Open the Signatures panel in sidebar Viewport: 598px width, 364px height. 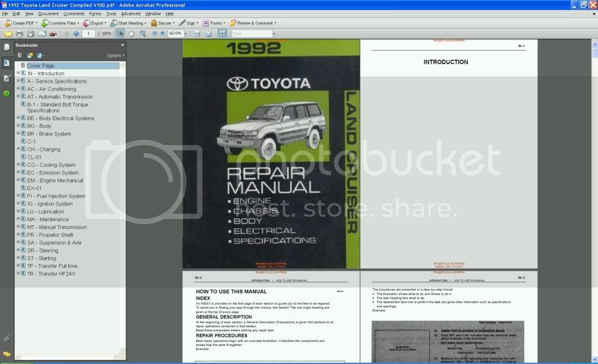6,78
